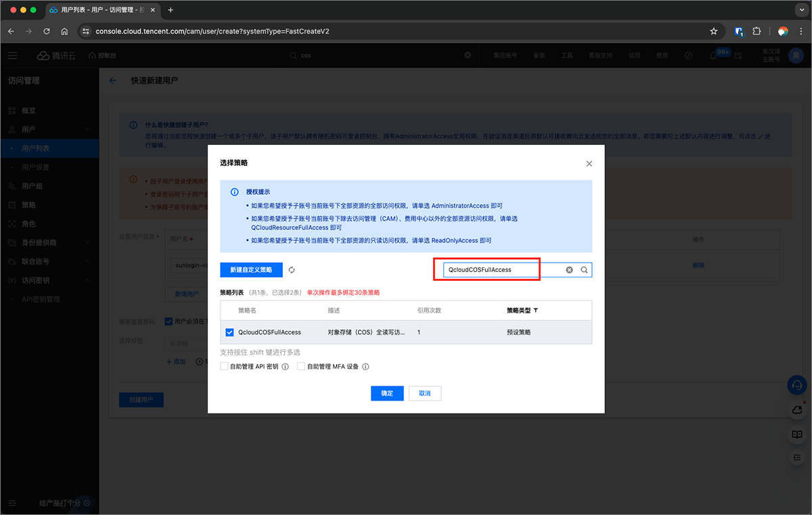Reload the page in the browser toolbar

click(47, 31)
